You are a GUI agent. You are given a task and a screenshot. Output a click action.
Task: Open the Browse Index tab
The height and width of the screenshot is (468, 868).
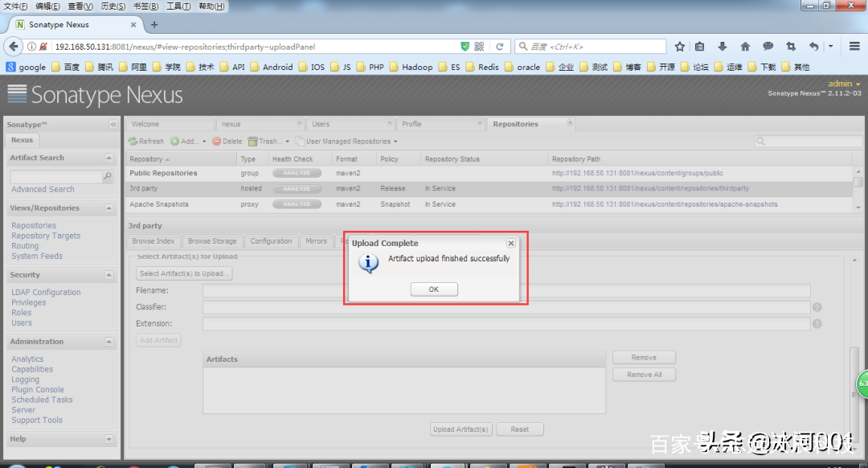[x=154, y=241]
